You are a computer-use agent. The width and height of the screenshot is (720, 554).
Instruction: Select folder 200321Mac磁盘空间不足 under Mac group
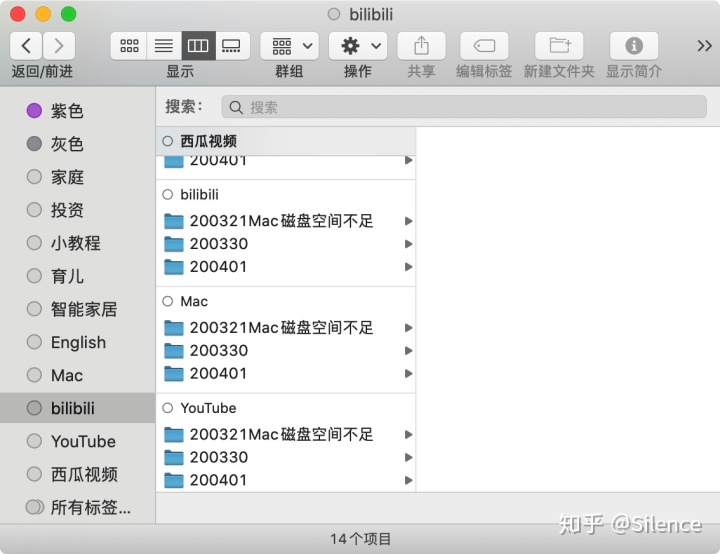point(286,328)
